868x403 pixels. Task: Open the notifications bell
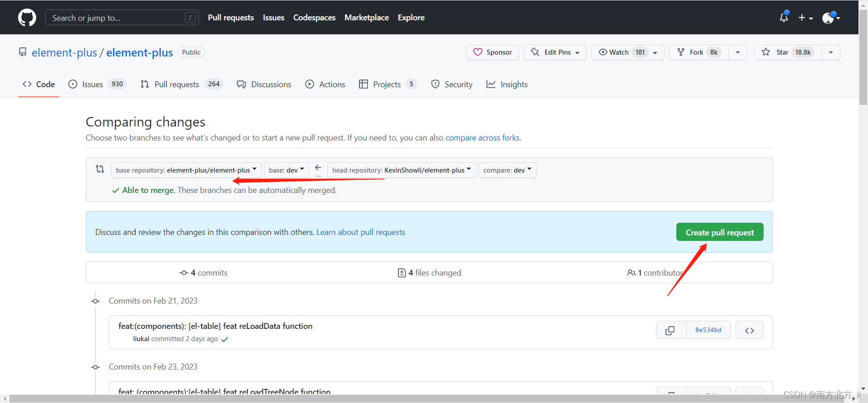(x=784, y=18)
